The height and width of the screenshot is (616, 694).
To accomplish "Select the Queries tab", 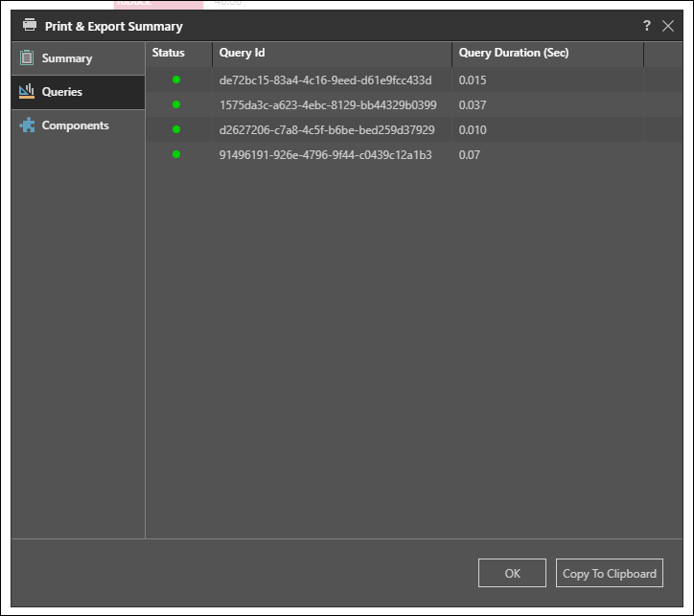I will tap(78, 92).
